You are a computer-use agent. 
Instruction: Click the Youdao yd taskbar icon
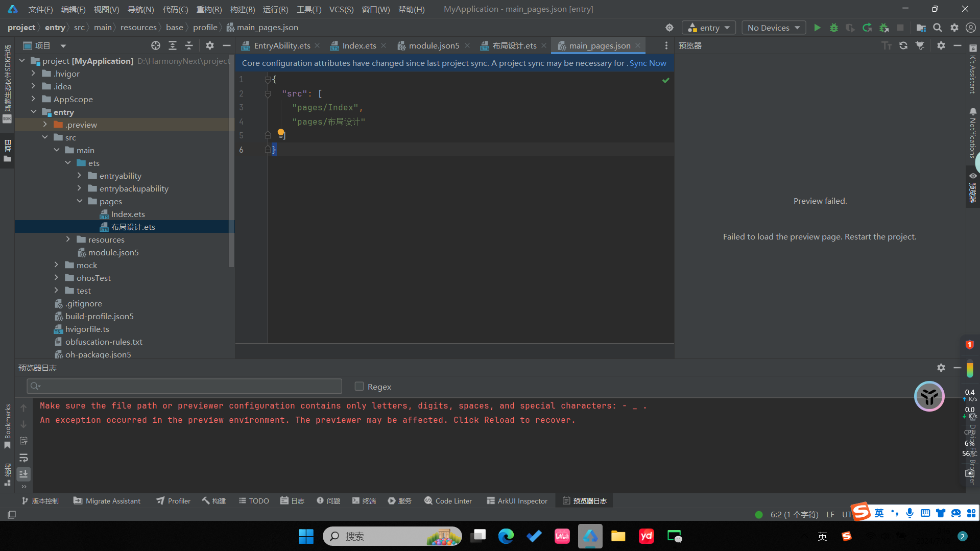pyautogui.click(x=647, y=536)
